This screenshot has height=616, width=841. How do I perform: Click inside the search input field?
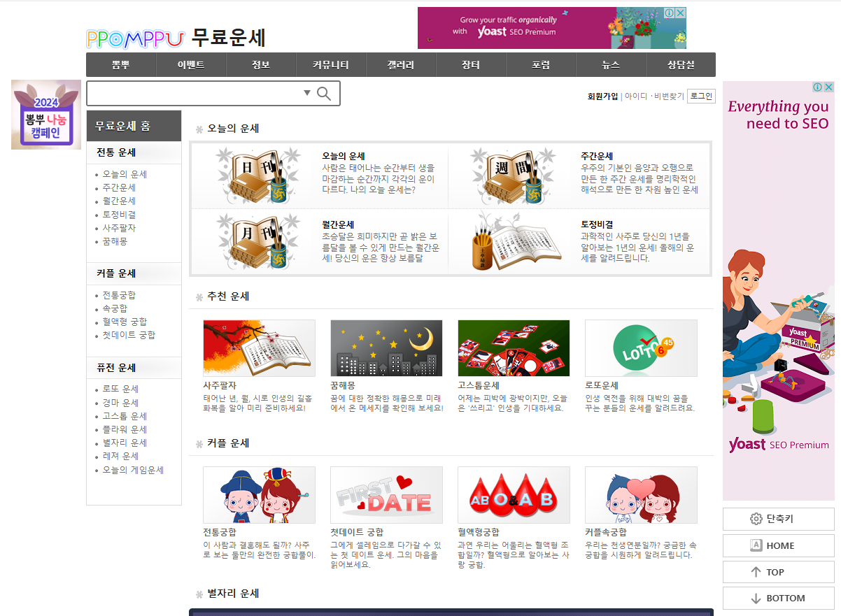[196, 92]
